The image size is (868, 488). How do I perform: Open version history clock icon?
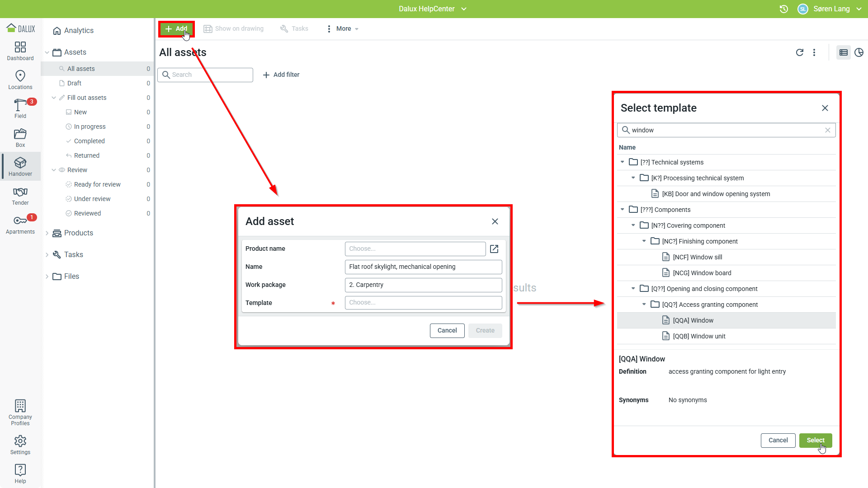coord(784,9)
